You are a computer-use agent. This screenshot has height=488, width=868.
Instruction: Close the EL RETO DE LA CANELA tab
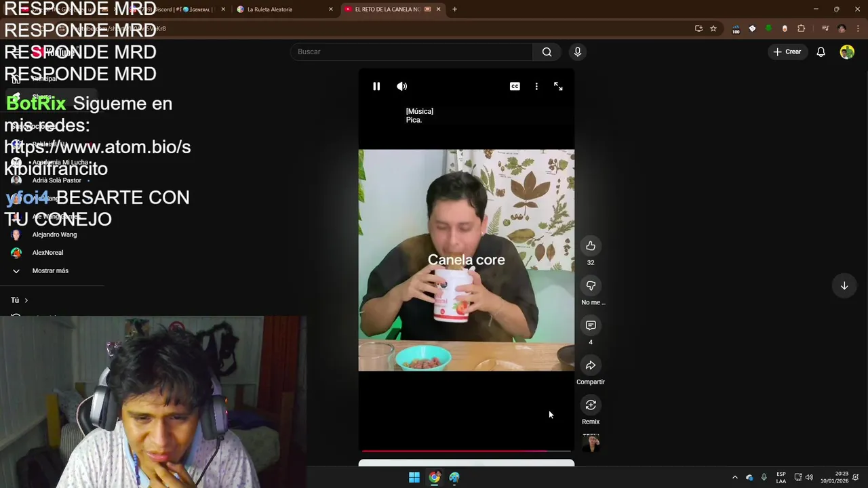438,9
